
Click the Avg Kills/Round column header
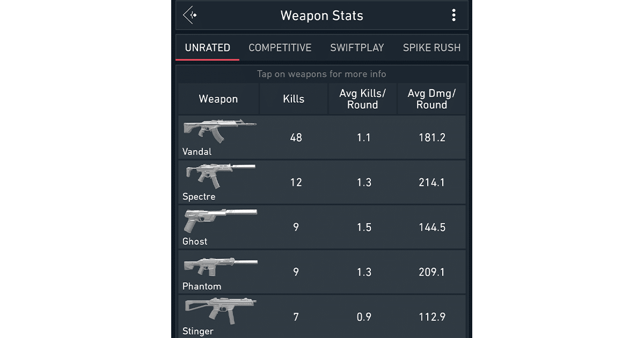click(x=363, y=99)
